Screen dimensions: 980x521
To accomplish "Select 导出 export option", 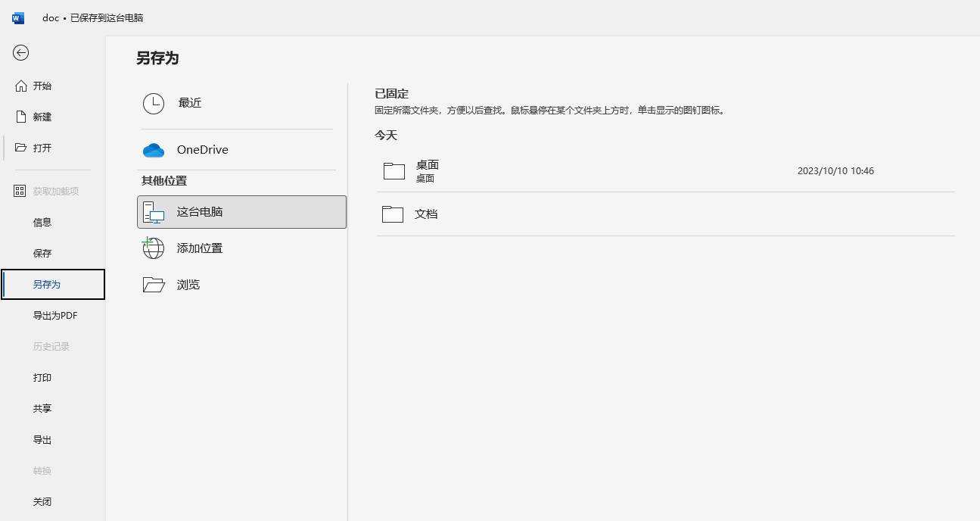I will click(42, 439).
